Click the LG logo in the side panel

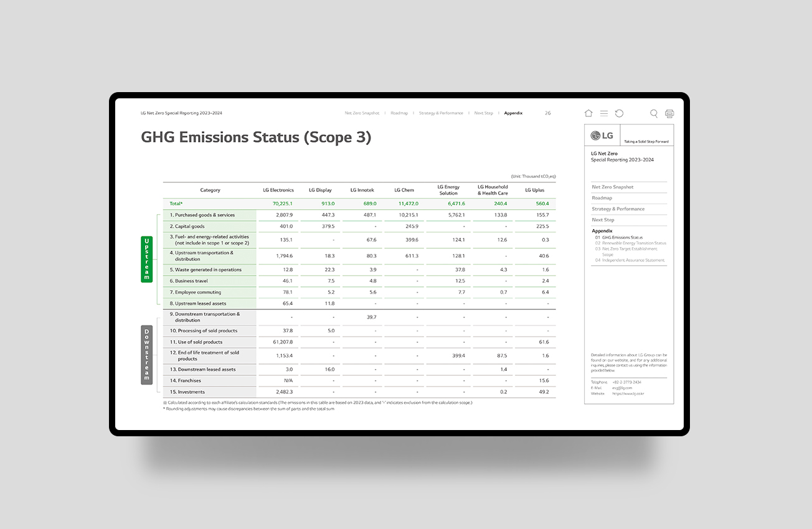[x=602, y=136]
